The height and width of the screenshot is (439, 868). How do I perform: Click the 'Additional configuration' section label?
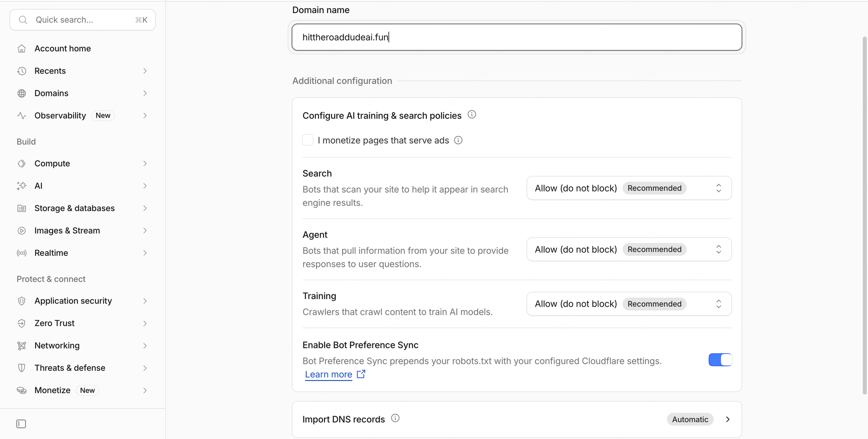[x=342, y=81]
